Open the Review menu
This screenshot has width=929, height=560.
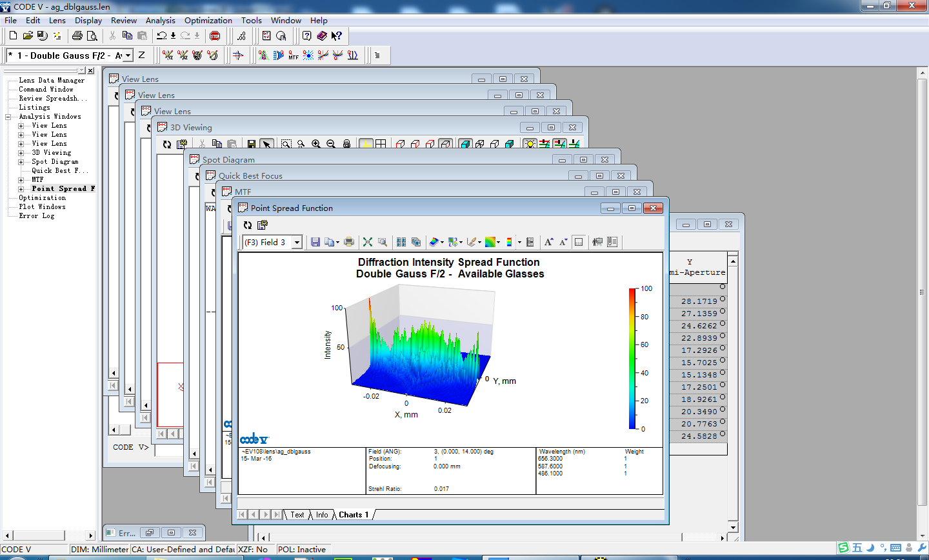(x=124, y=20)
